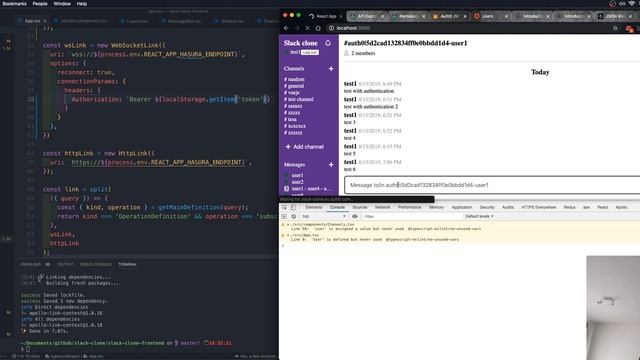Viewport: 640px width, 360px height.
Task: Open the DevTools Security tab
Action: [487, 207]
